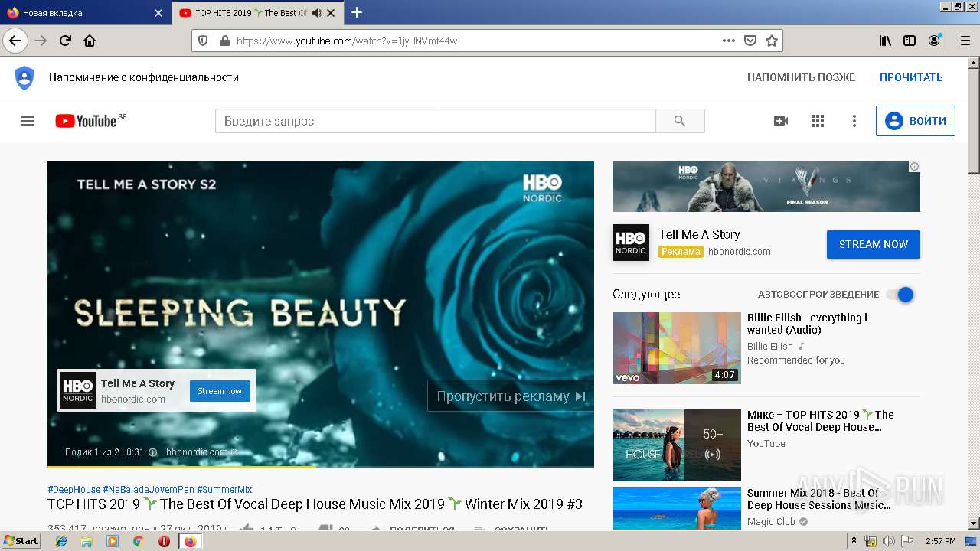This screenshot has width=980, height=551.
Task: Click the #SummerMix hashtag
Action: (224, 489)
